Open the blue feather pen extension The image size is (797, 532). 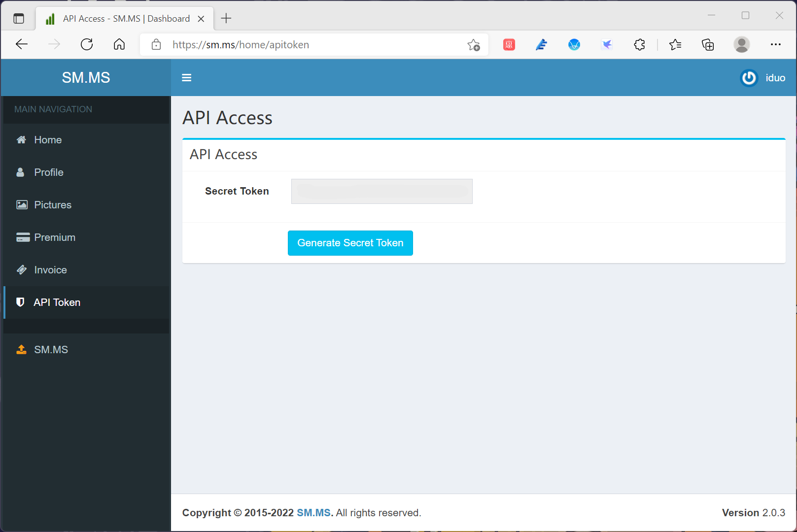coord(542,45)
